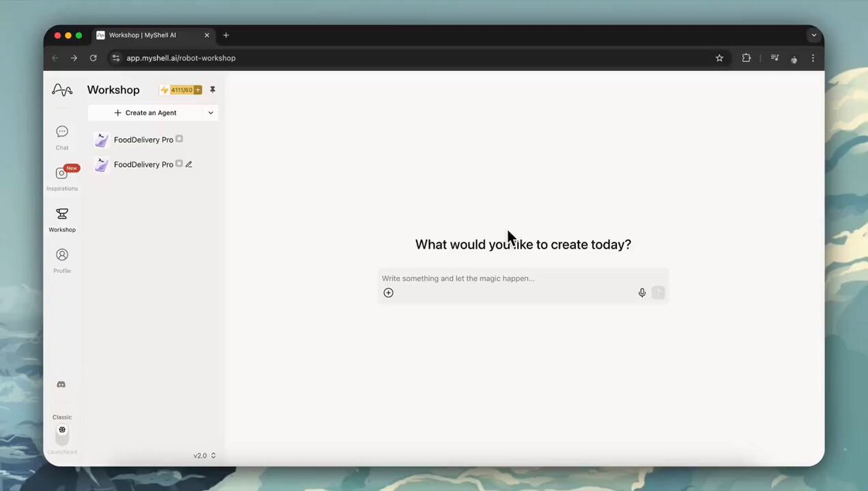The image size is (868, 491).
Task: Send the prompt with the arrow button
Action: click(658, 293)
